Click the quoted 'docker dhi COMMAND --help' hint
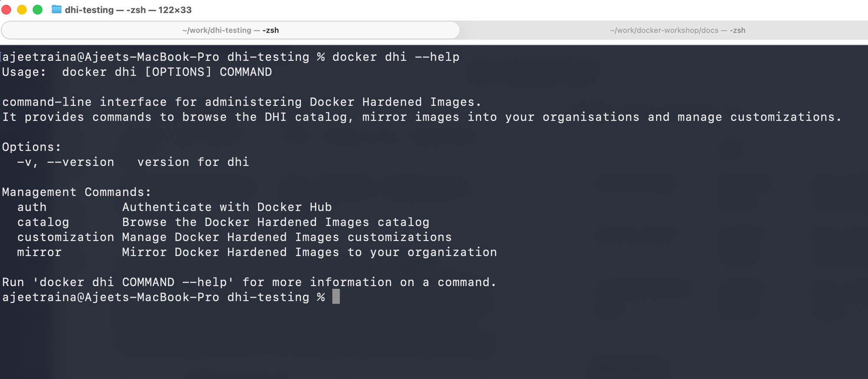This screenshot has height=379, width=868. point(133,282)
